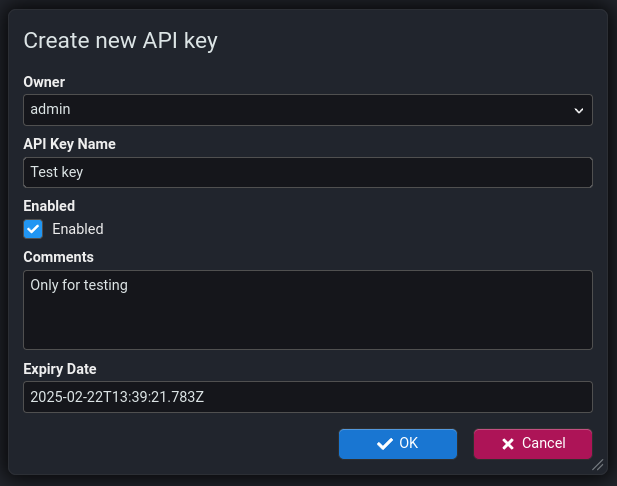Click the chevron arrow in Owner field
This screenshot has height=486, width=617.
click(579, 110)
